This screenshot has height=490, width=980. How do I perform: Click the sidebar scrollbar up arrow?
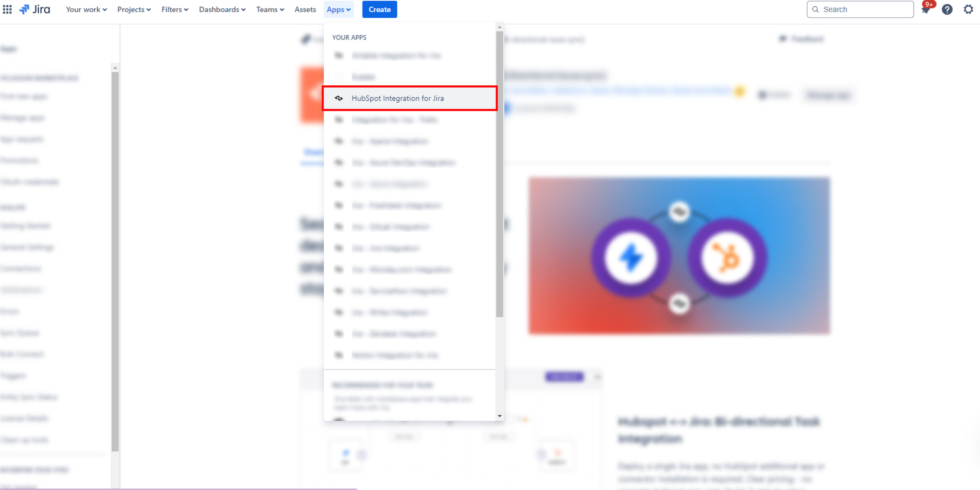click(115, 68)
